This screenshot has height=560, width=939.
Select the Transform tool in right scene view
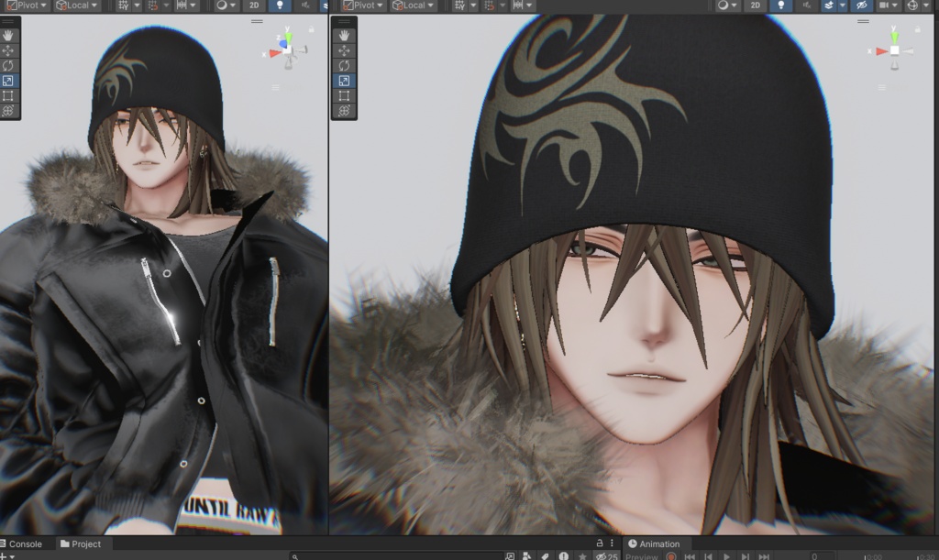[x=344, y=110]
